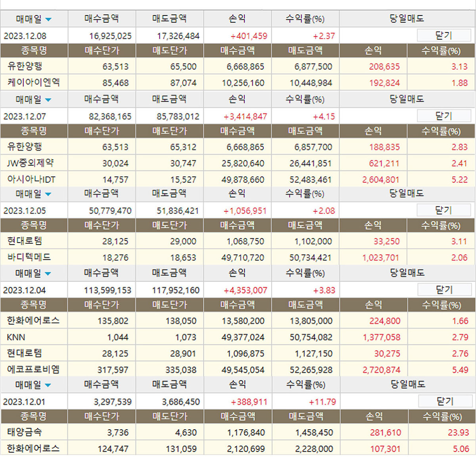This screenshot has height=457, width=476.
Task: Click the 매매일 sort arrow above 2023.12.07
Action: 48,100
